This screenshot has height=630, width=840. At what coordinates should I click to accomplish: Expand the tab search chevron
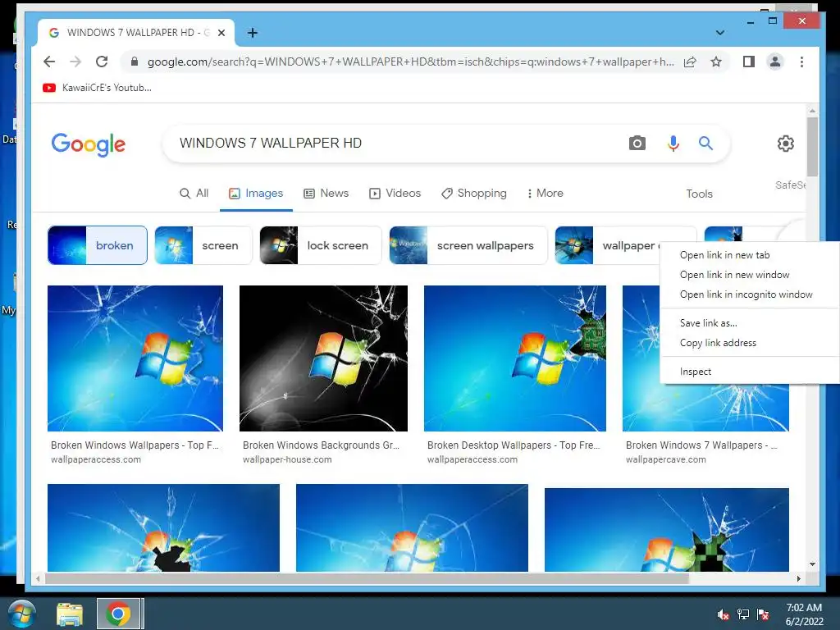(x=720, y=33)
